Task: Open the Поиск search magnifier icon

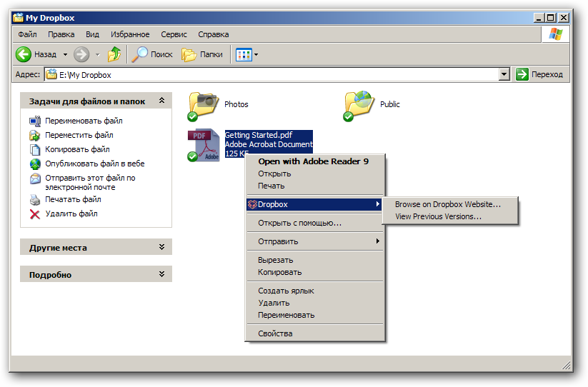Action: point(139,54)
